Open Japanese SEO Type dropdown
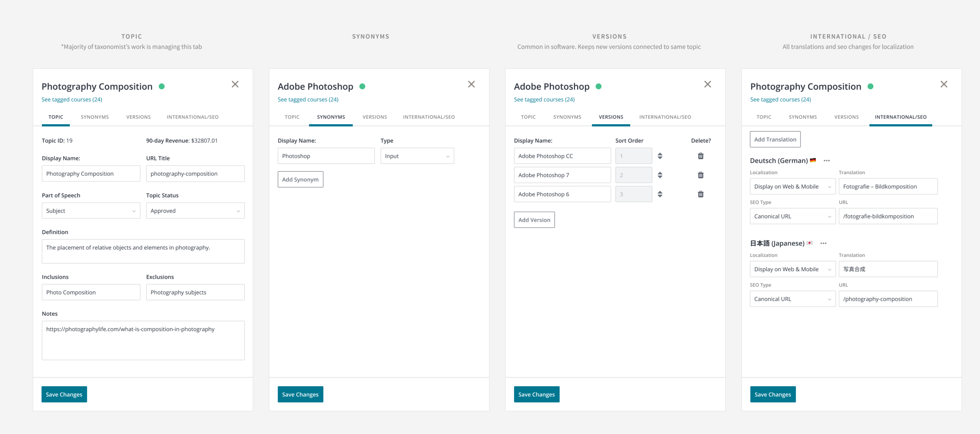Screen dimensions: 980x434 click(793, 299)
